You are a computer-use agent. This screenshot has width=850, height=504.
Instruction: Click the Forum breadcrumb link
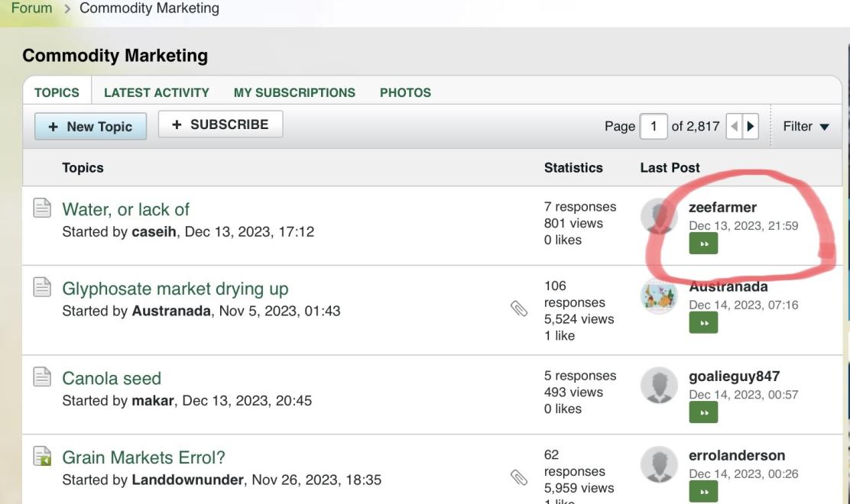31,8
